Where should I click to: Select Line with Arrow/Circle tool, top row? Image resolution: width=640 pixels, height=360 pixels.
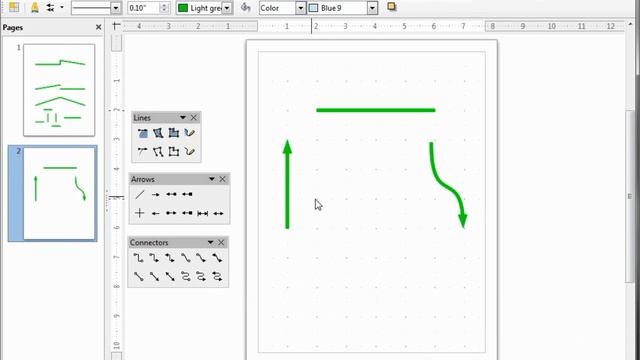pyautogui.click(x=171, y=194)
